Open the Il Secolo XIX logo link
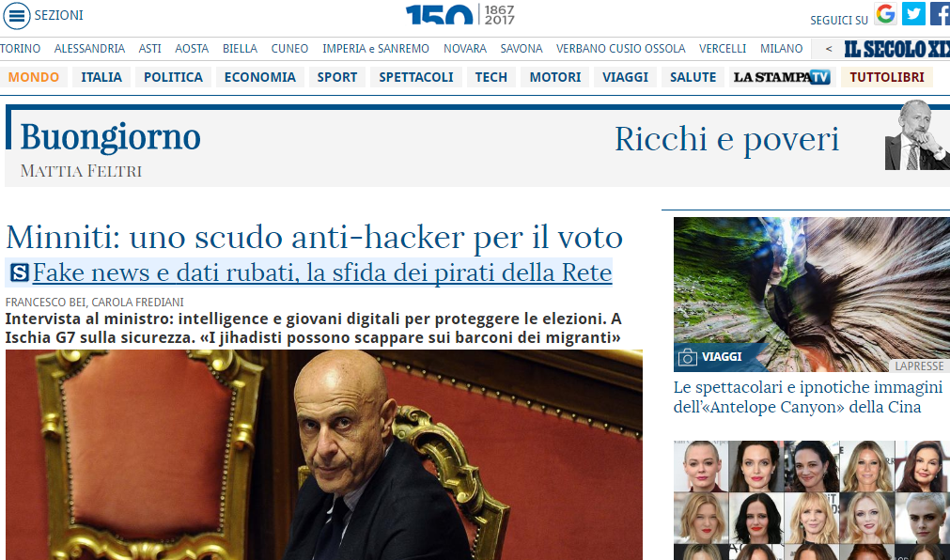The height and width of the screenshot is (560, 950). point(896,49)
